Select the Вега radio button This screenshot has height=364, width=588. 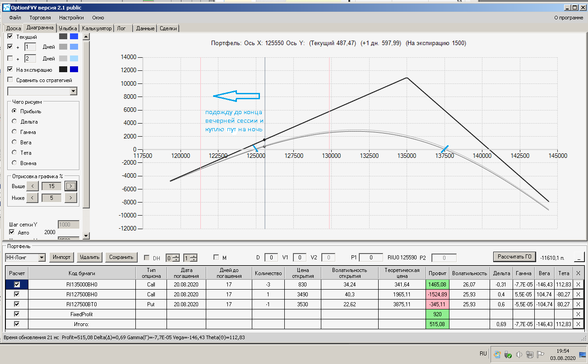click(14, 142)
